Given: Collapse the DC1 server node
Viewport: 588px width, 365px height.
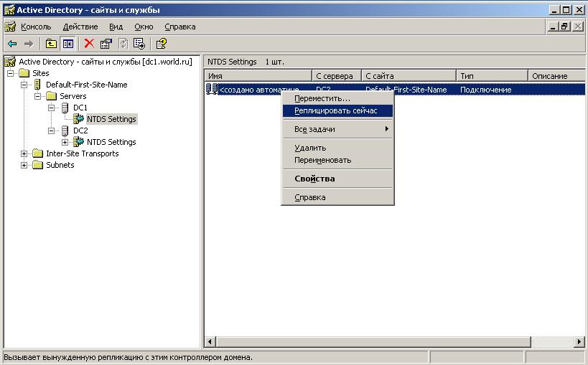Looking at the screenshot, I should click(52, 108).
